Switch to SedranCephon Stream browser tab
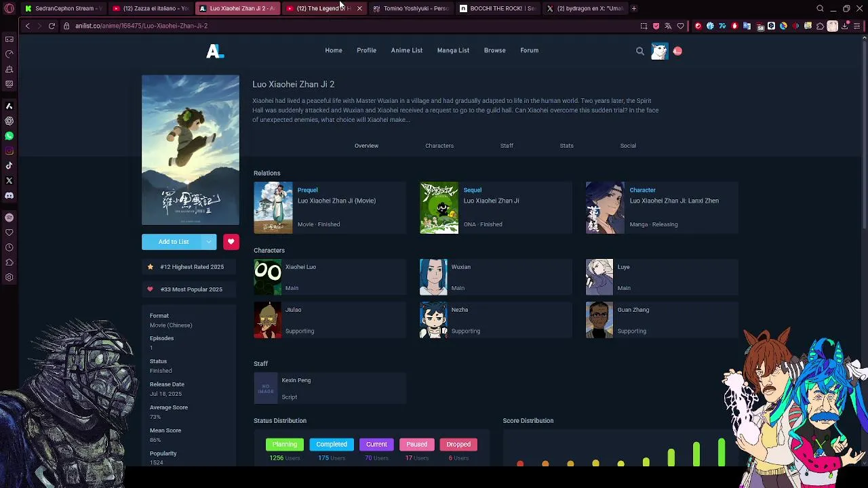Screen dimensions: 868x488 point(63,8)
